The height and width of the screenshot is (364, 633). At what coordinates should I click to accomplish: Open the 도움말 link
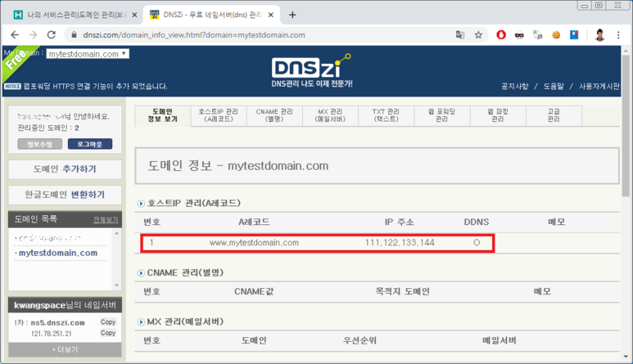pyautogui.click(x=553, y=86)
